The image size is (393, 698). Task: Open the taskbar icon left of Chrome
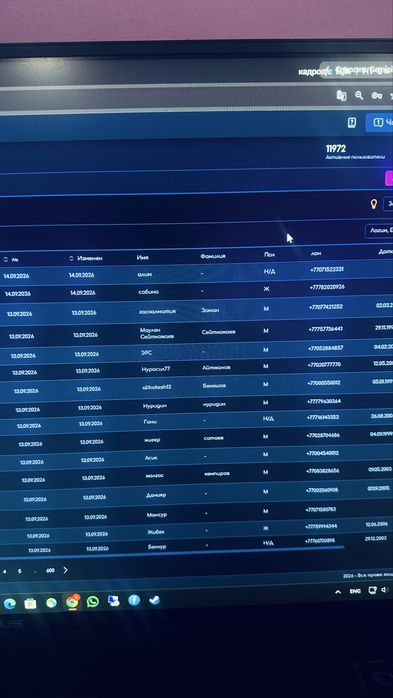pyautogui.click(x=51, y=603)
